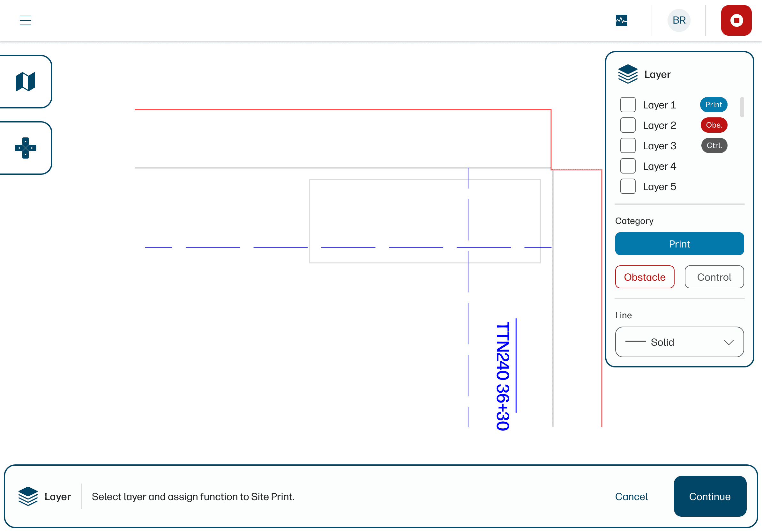Click the Line dropdown chevron arrow
This screenshot has width=762, height=532.
point(728,342)
